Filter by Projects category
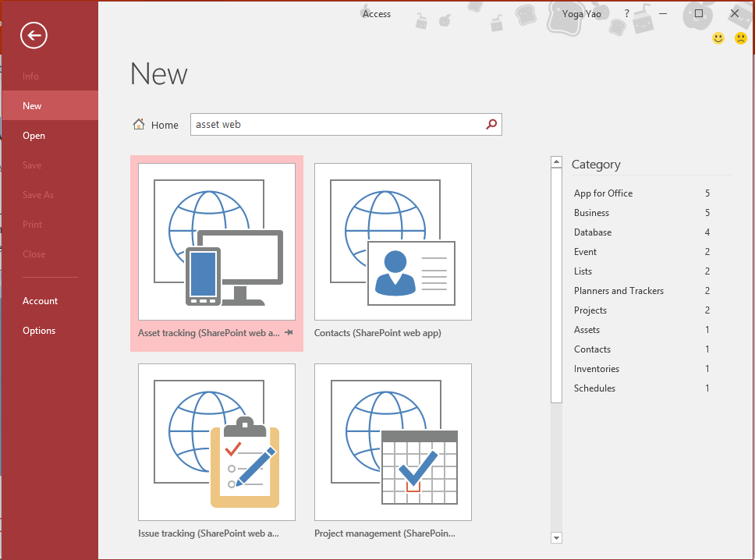The image size is (755, 560). click(x=642, y=310)
